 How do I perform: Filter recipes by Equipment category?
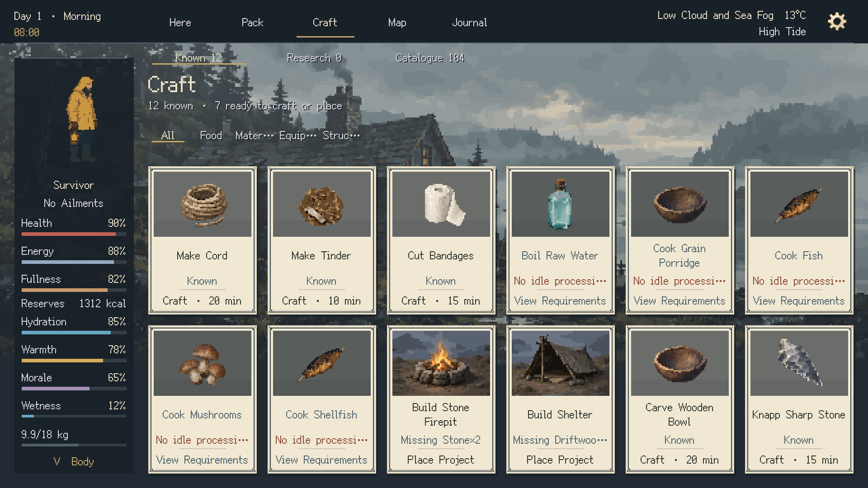(x=297, y=136)
